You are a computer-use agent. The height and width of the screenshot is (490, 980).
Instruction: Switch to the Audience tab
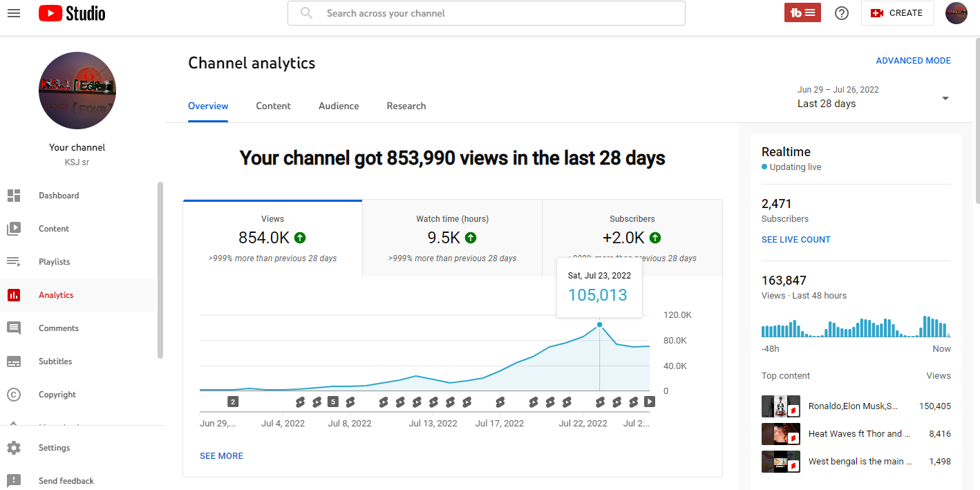(x=339, y=106)
